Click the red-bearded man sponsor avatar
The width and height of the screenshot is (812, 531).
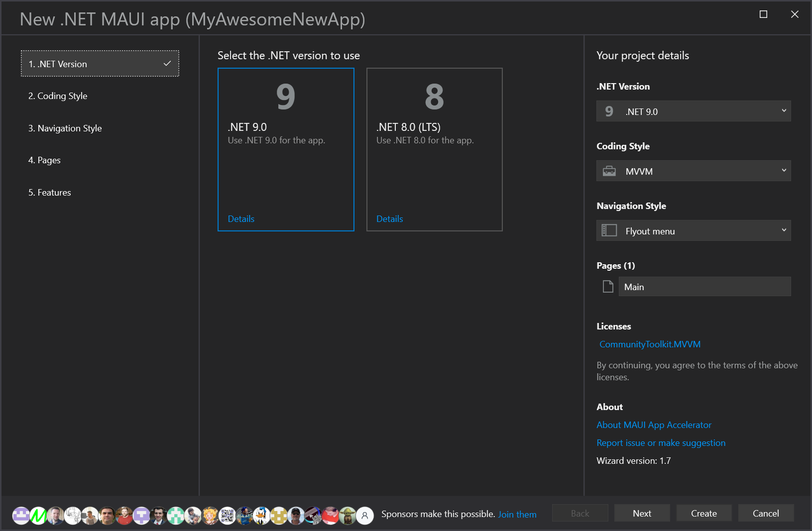click(124, 516)
